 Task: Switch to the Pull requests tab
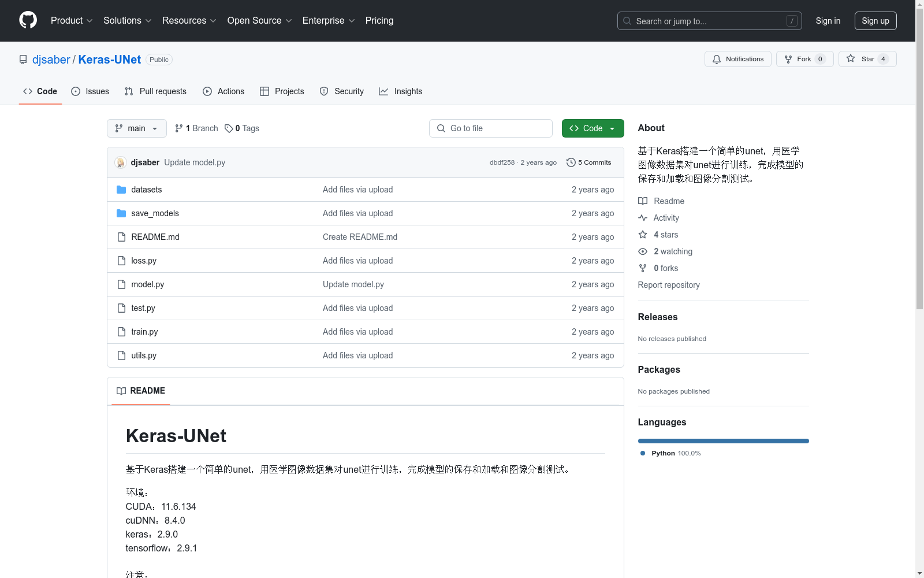point(155,91)
